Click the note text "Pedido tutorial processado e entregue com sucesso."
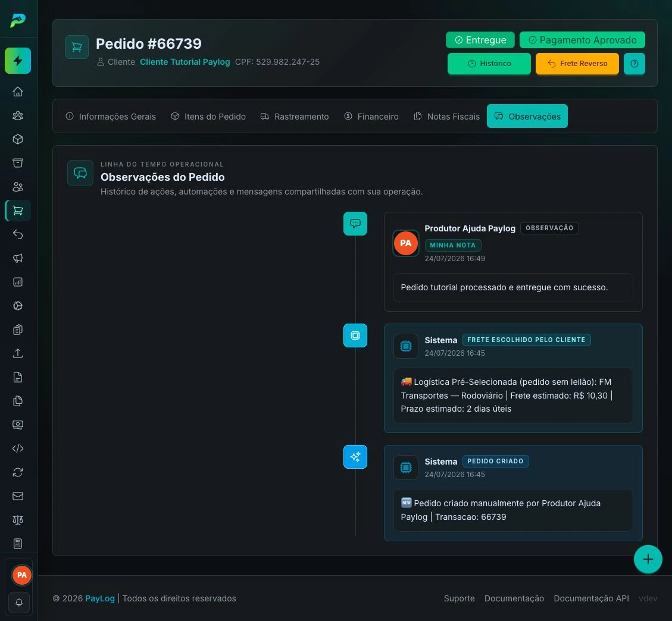 [504, 287]
